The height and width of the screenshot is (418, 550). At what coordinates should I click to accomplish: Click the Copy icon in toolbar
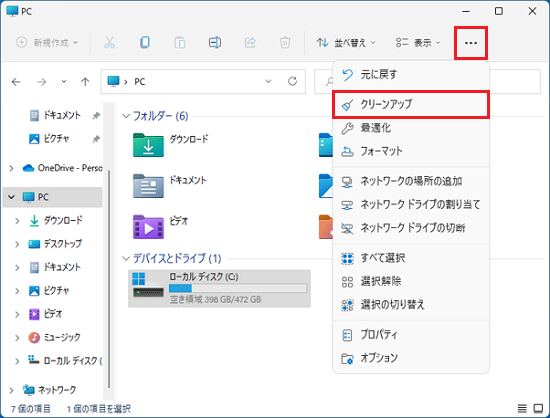coord(145,43)
